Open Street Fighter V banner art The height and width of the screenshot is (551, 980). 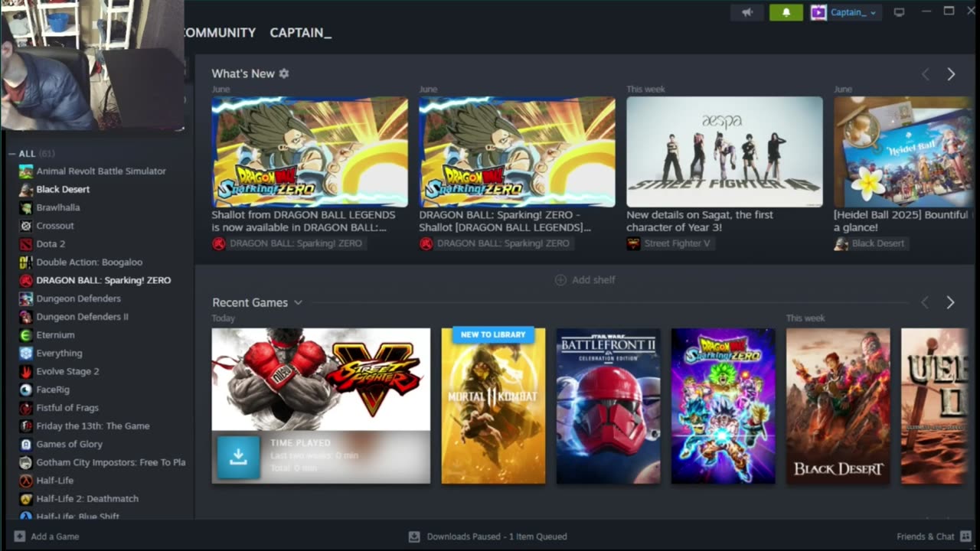321,379
